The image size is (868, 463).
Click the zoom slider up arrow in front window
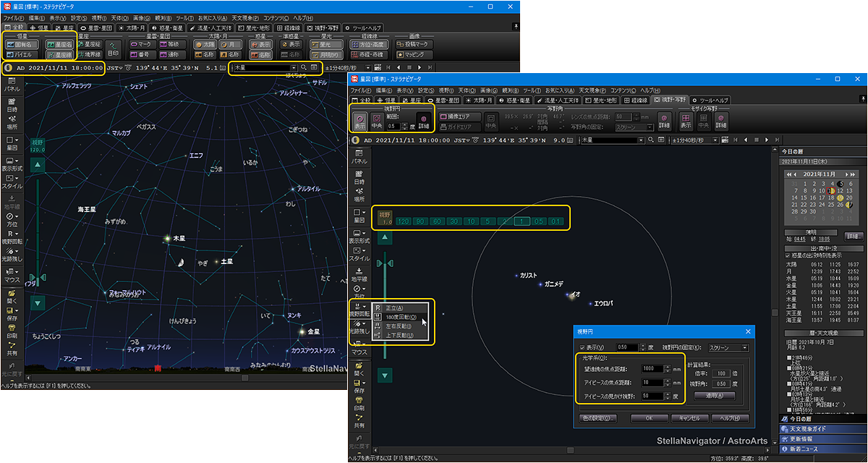click(386, 237)
